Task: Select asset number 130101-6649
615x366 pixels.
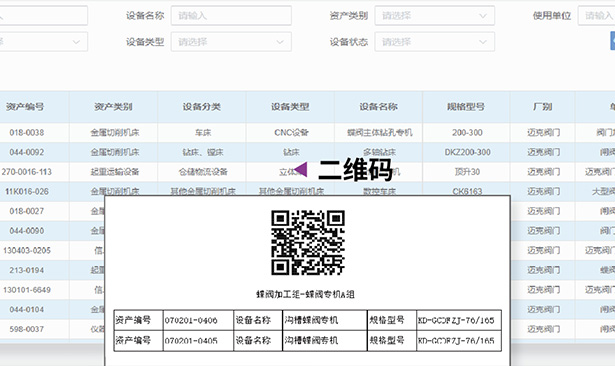Action: [27, 290]
